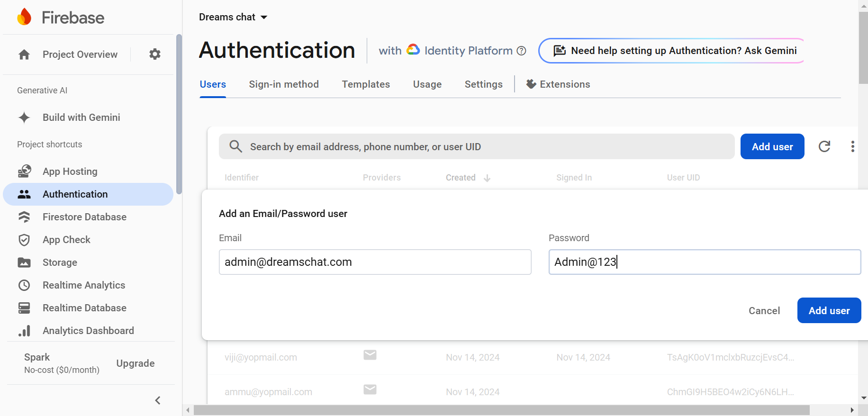Click the page vertical scrollbar thumb
Screen dimensions: 868x416
[x=863, y=47]
